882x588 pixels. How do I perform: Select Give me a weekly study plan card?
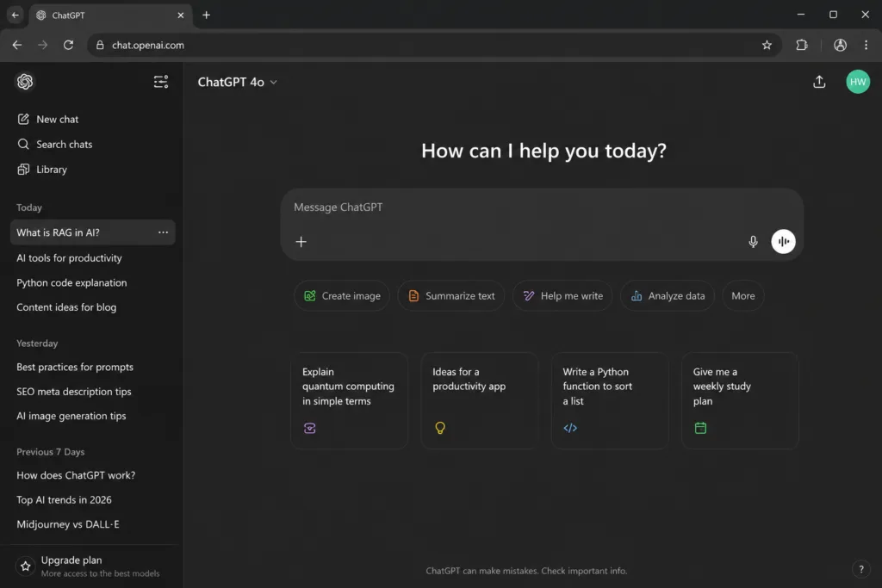coord(740,400)
